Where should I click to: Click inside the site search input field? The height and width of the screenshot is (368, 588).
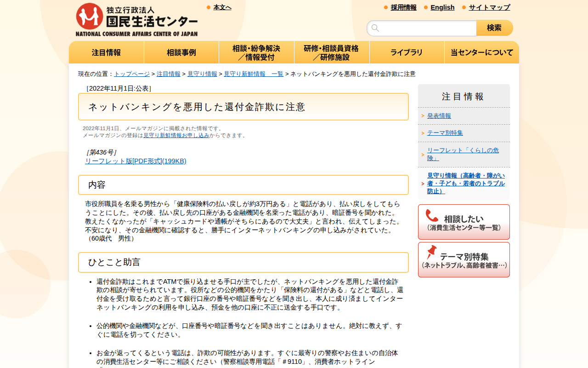click(423, 28)
